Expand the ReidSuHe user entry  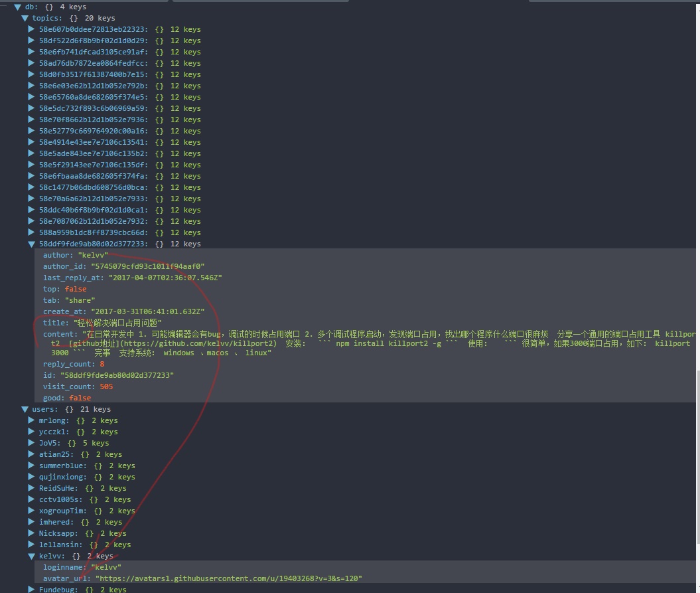pyautogui.click(x=31, y=489)
